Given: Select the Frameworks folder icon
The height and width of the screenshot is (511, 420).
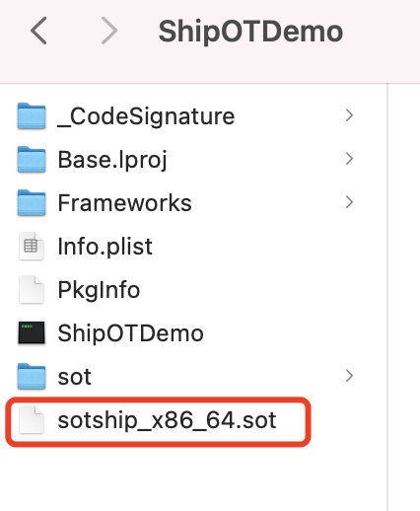Looking at the screenshot, I should point(32,202).
